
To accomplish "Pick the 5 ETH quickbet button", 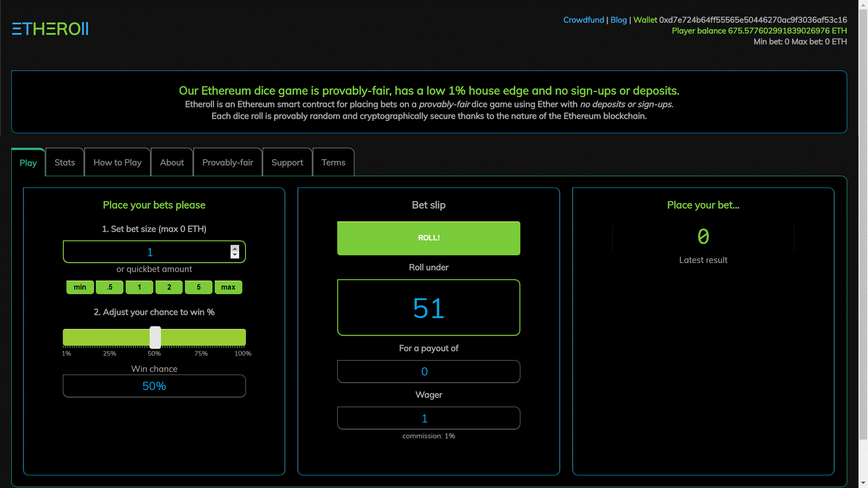I will (198, 287).
